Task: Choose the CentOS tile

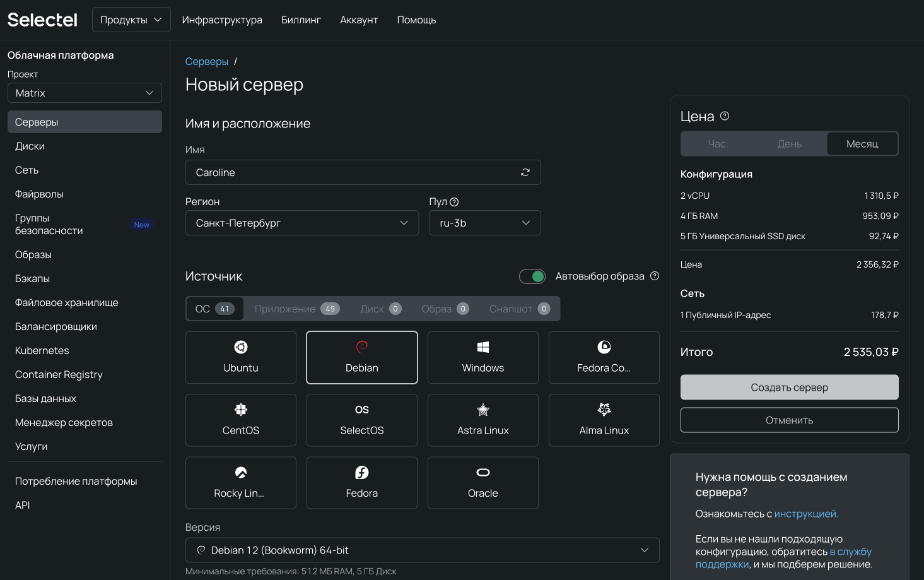Action: tap(241, 420)
